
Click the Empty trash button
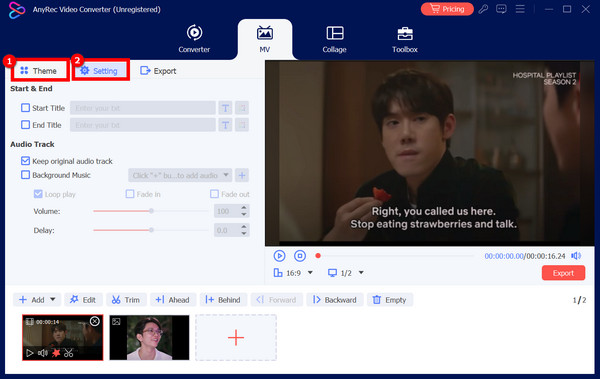coord(390,300)
